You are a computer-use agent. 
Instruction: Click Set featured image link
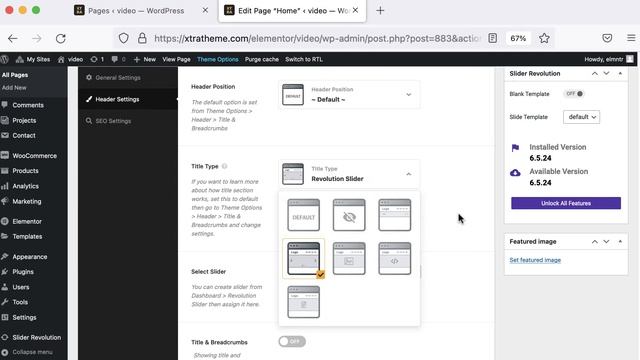pyautogui.click(x=535, y=260)
